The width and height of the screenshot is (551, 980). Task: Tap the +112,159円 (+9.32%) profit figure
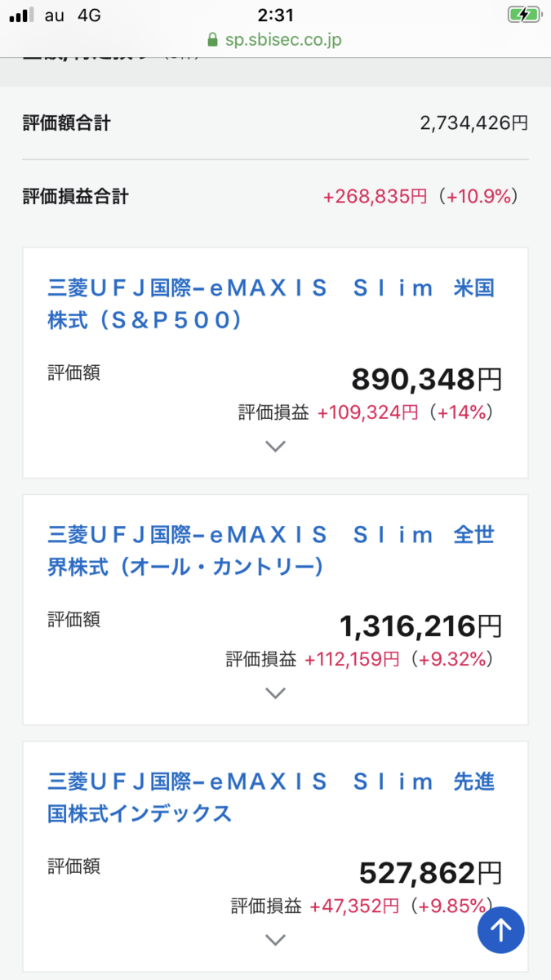click(400, 660)
